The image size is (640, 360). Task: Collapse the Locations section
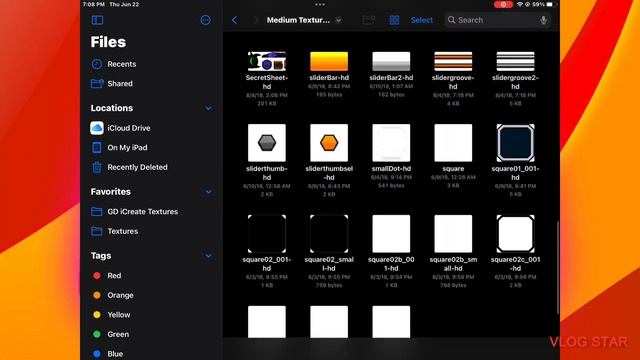208,108
